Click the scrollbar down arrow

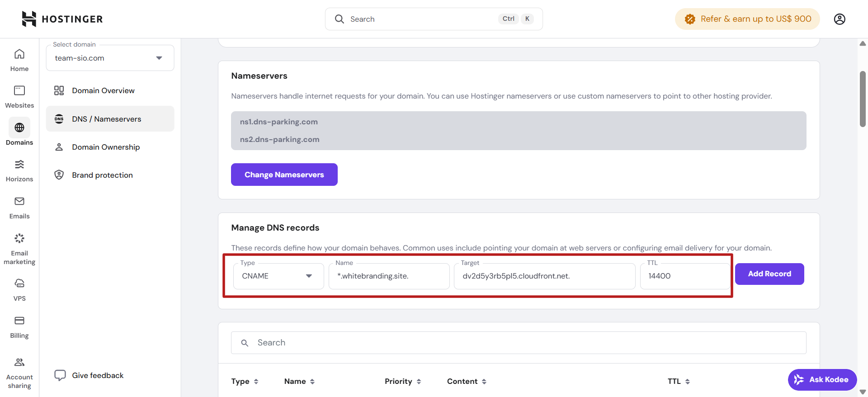[x=863, y=392]
